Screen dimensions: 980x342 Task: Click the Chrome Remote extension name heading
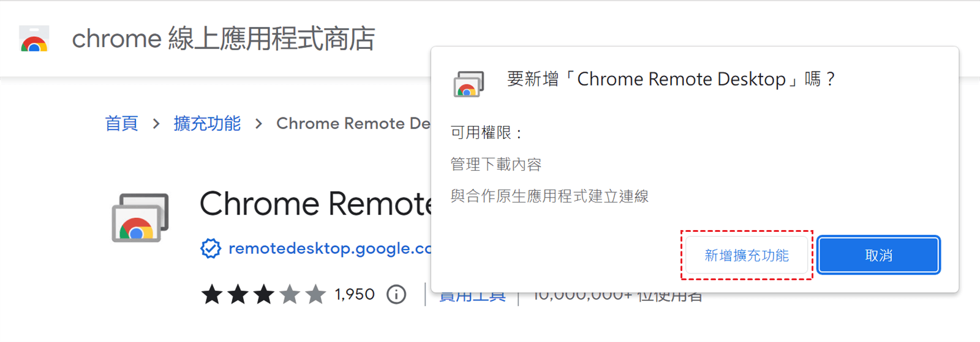coord(315,204)
